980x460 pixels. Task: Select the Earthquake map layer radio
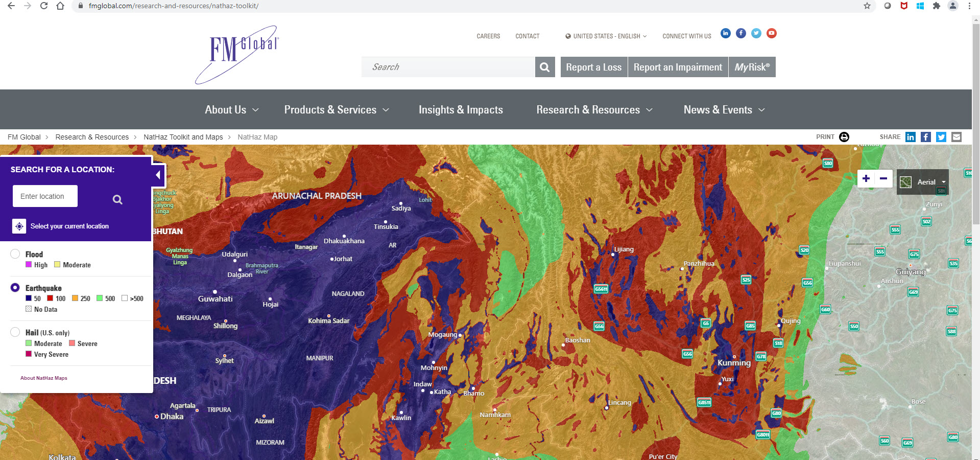pyautogui.click(x=15, y=288)
